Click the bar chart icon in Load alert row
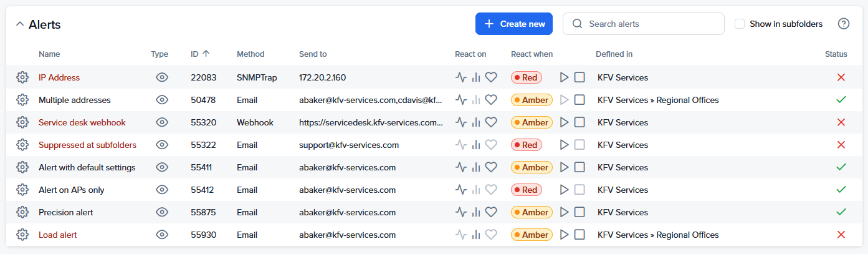 pos(476,235)
